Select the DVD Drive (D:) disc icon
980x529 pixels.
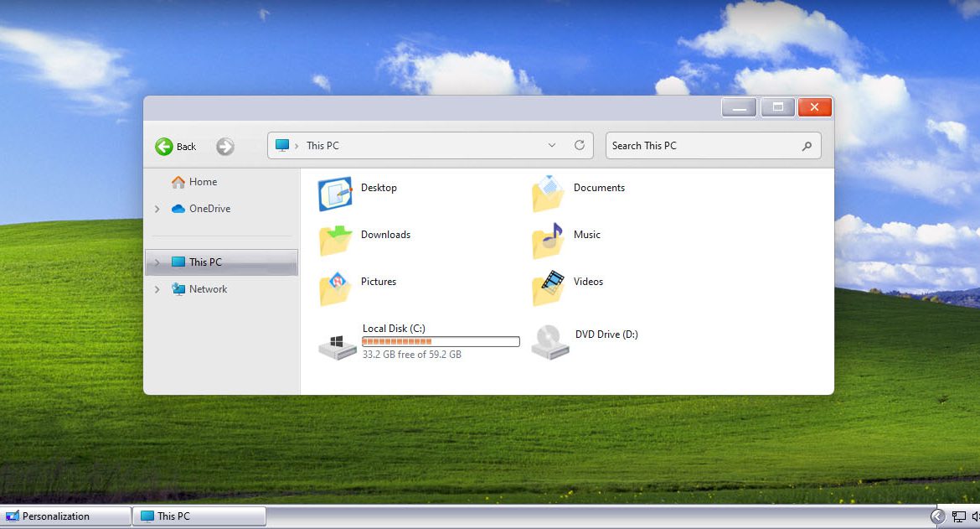[550, 342]
